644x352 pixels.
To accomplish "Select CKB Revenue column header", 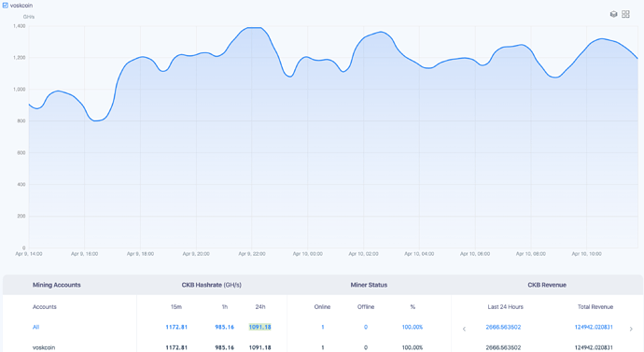I will click(x=547, y=285).
